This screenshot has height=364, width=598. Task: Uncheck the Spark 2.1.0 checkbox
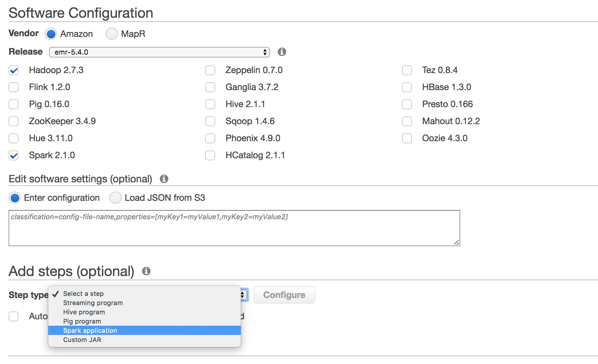(14, 155)
